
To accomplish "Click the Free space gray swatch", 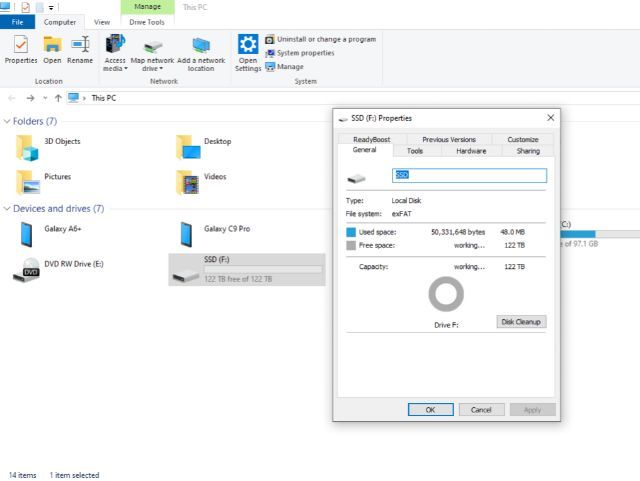I will [351, 245].
